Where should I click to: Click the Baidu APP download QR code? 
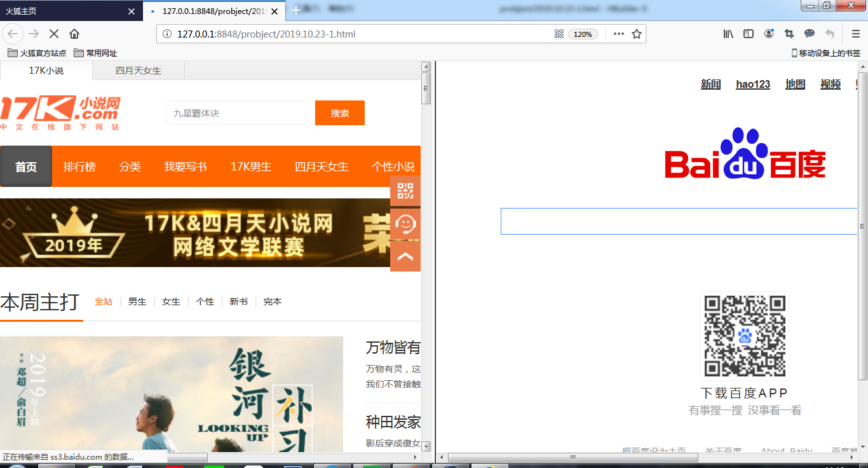745,336
